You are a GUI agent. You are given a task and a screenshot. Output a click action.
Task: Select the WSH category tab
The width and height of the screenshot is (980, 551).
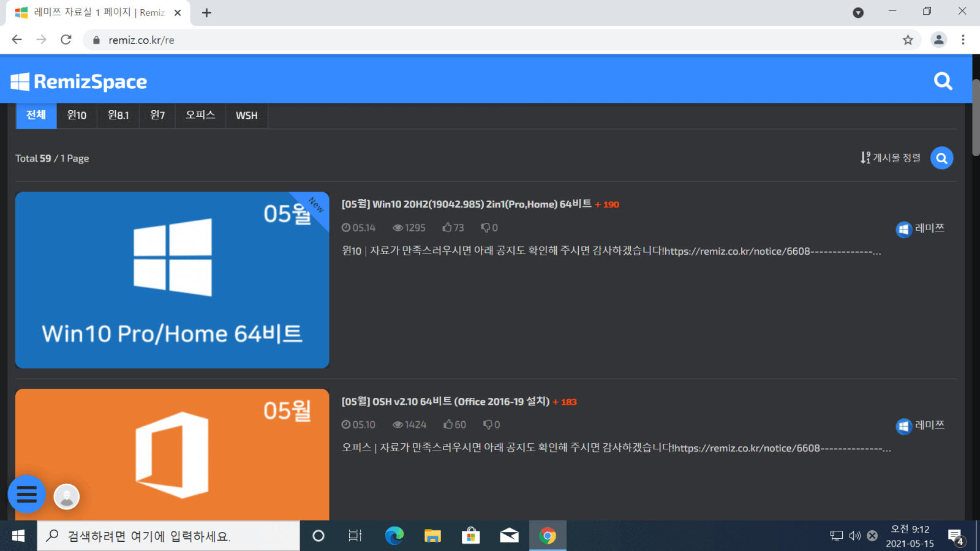pyautogui.click(x=246, y=115)
